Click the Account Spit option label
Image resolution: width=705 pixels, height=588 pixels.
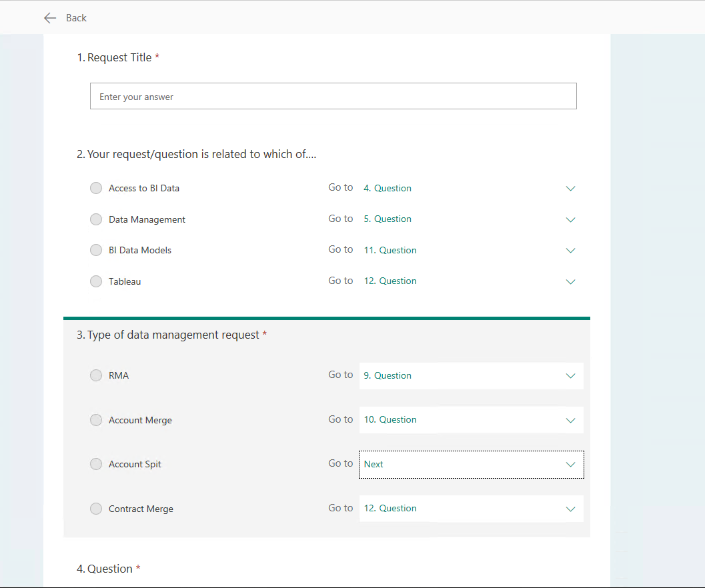(135, 464)
